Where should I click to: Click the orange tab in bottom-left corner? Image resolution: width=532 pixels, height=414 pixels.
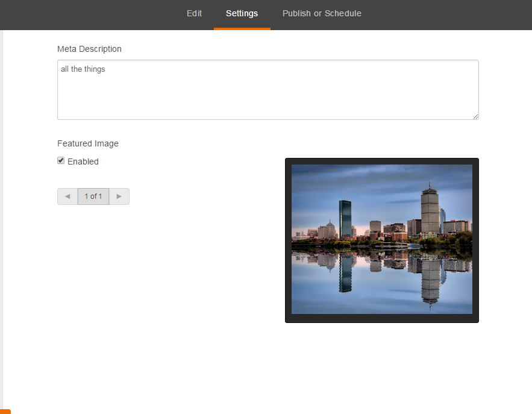pyautogui.click(x=5, y=411)
